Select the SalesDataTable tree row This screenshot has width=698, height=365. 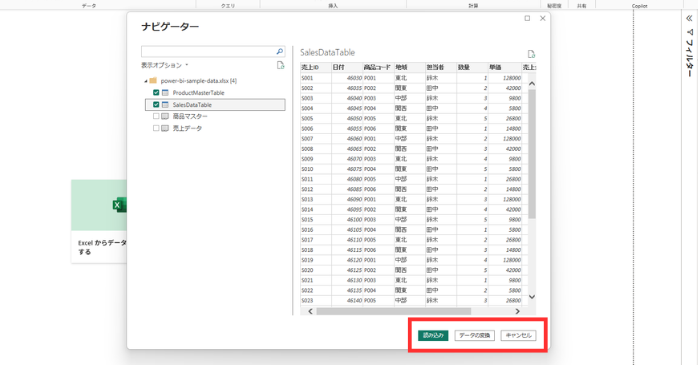(x=215, y=105)
